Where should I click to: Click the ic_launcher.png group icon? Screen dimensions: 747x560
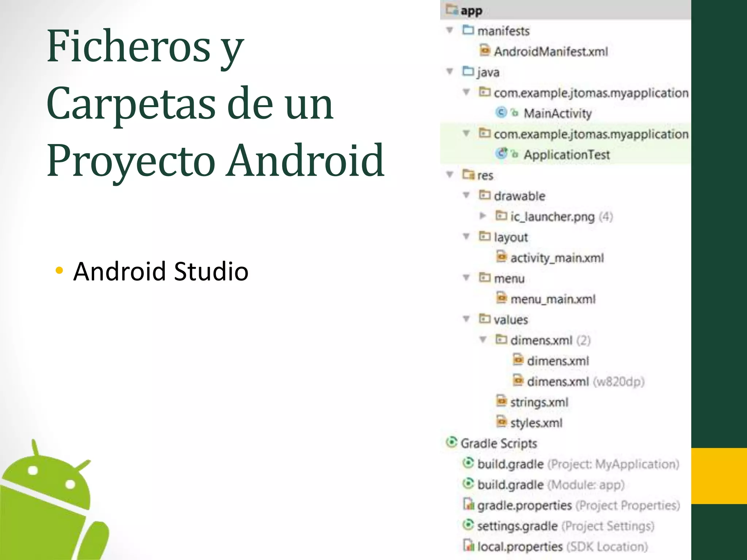(501, 215)
